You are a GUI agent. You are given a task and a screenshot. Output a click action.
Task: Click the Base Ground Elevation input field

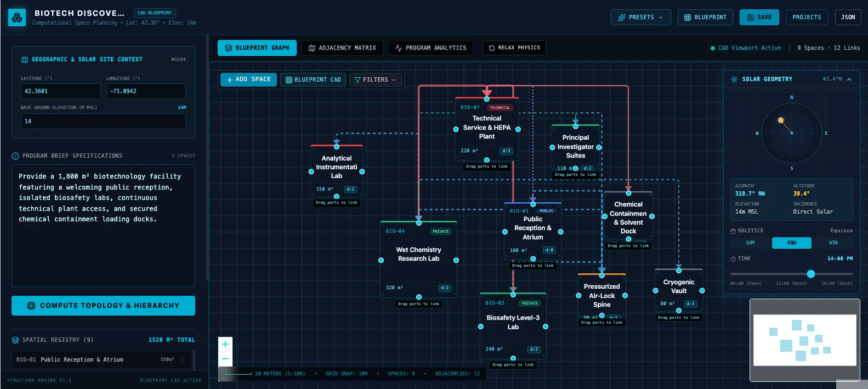click(x=103, y=122)
